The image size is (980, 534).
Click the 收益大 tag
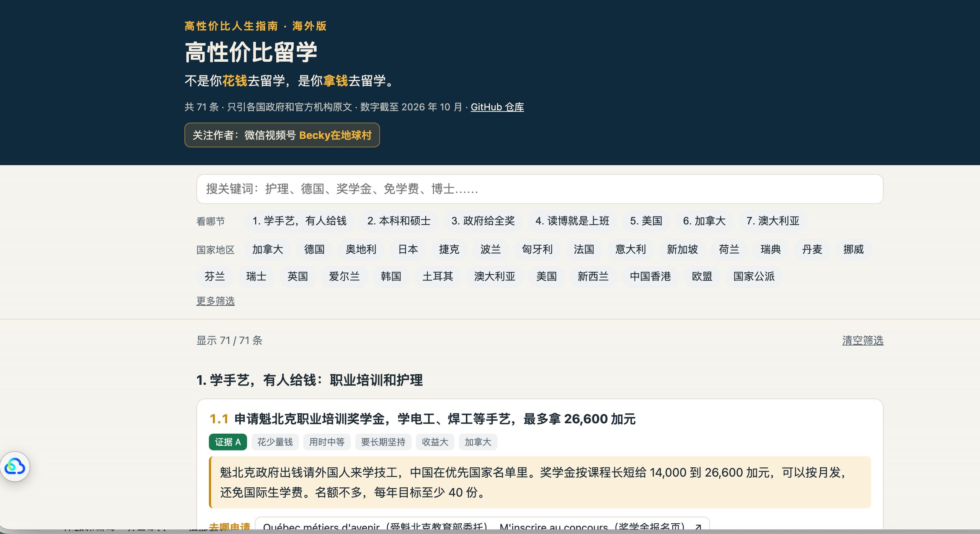point(435,442)
